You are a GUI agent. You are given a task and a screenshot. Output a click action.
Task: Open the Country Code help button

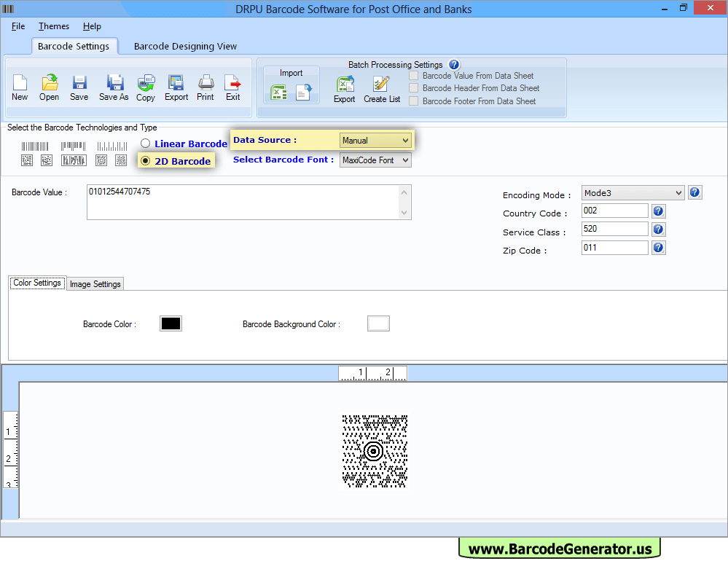click(x=658, y=211)
